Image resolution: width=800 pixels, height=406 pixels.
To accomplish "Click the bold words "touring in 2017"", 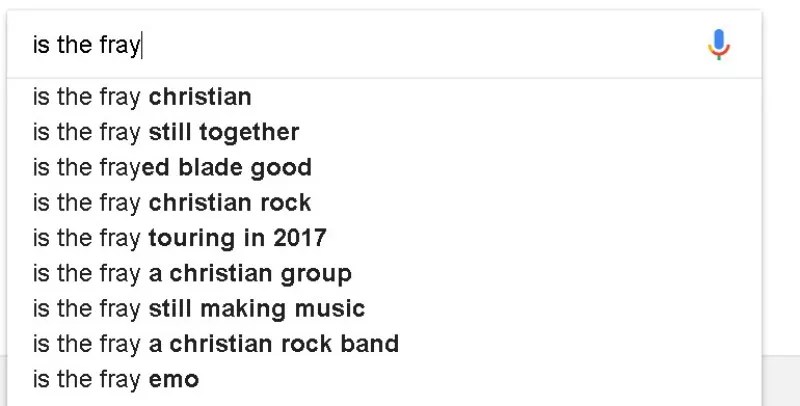I will pyautogui.click(x=237, y=238).
